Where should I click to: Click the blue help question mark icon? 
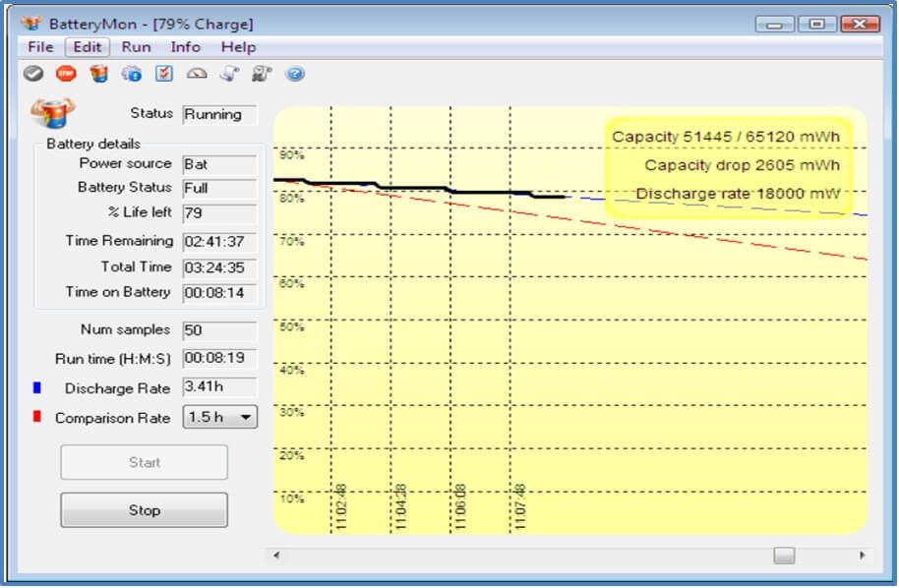pos(295,74)
